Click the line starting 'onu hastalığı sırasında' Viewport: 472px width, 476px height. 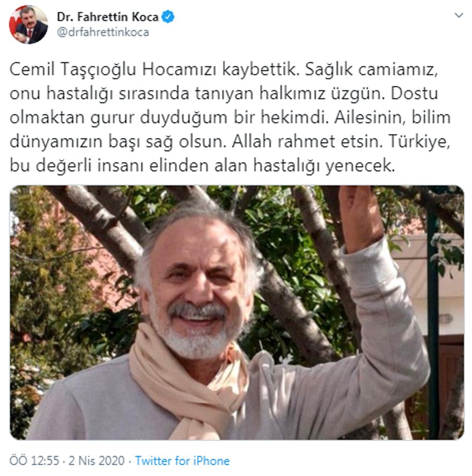click(x=224, y=93)
